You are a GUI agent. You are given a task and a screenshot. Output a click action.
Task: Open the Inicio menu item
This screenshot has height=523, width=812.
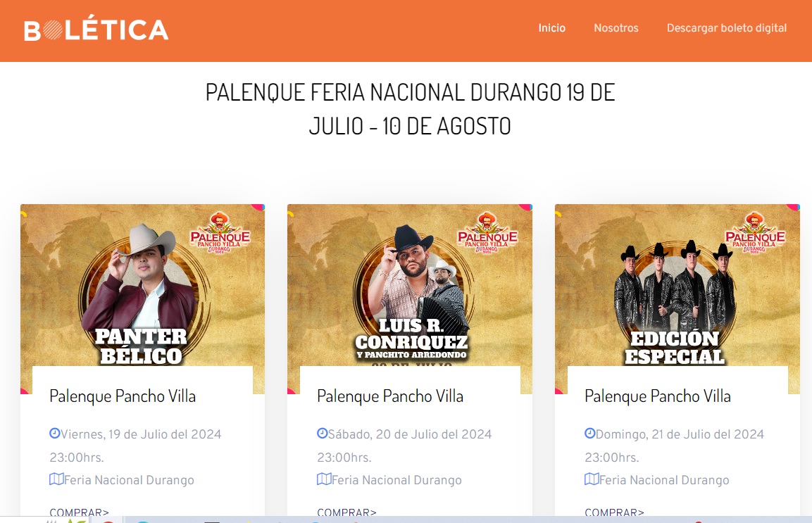(551, 28)
